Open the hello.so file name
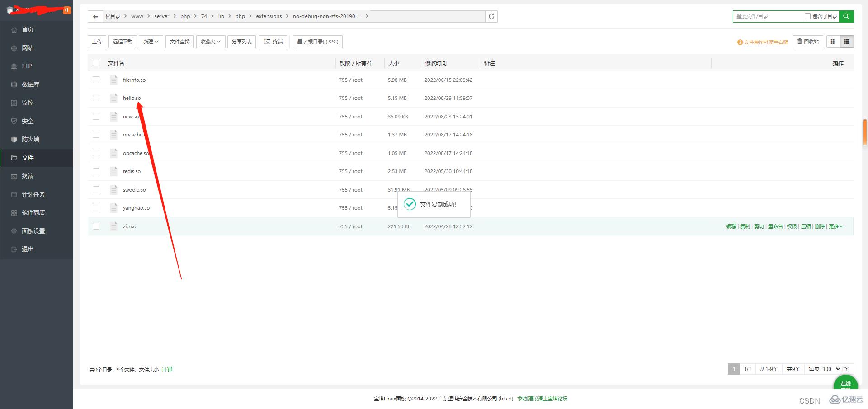868x409 pixels. coord(132,98)
